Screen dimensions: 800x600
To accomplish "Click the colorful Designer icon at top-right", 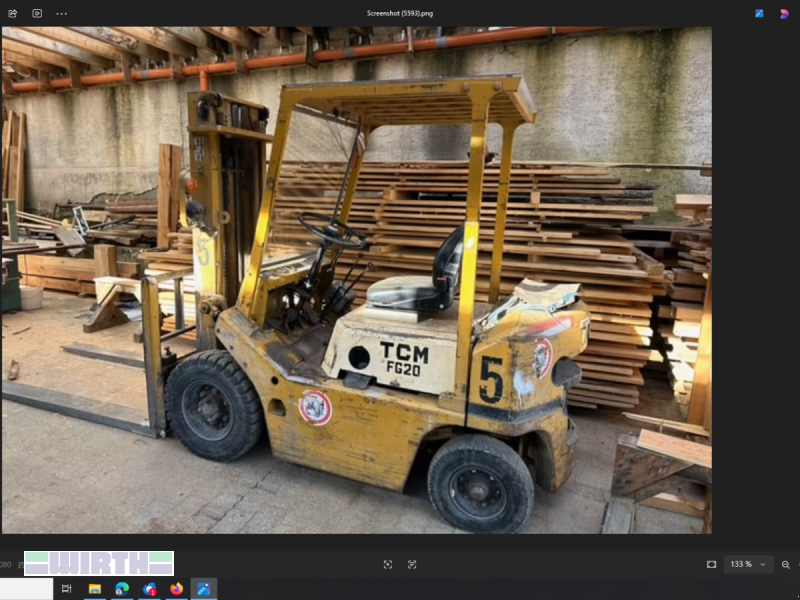I will pyautogui.click(x=784, y=13).
